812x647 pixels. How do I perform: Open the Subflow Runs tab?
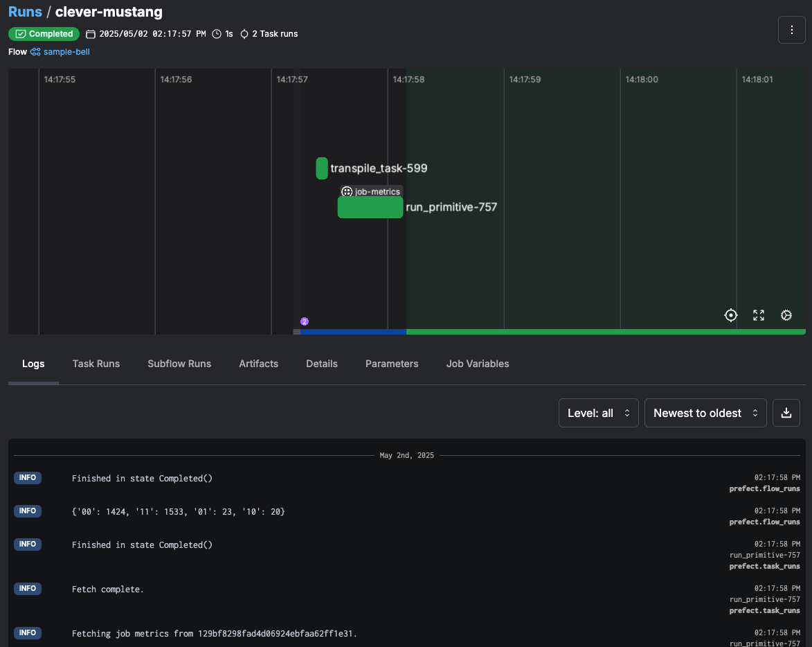click(179, 364)
